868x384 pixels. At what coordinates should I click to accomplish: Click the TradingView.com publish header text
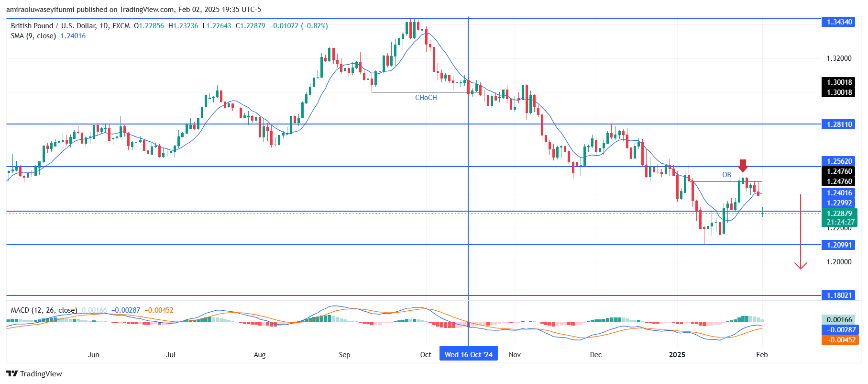point(133,9)
